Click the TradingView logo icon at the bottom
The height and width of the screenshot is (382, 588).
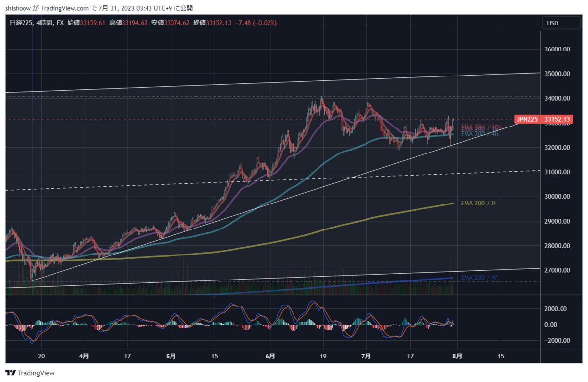point(11,373)
